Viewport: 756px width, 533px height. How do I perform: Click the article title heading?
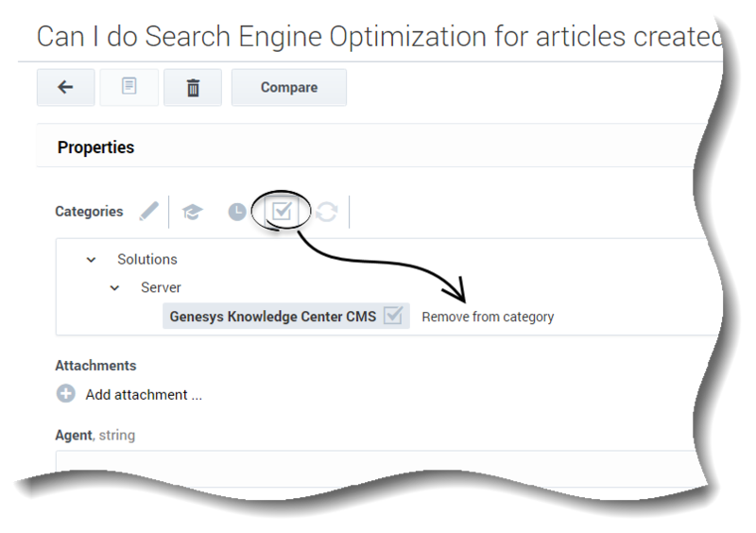click(380, 36)
